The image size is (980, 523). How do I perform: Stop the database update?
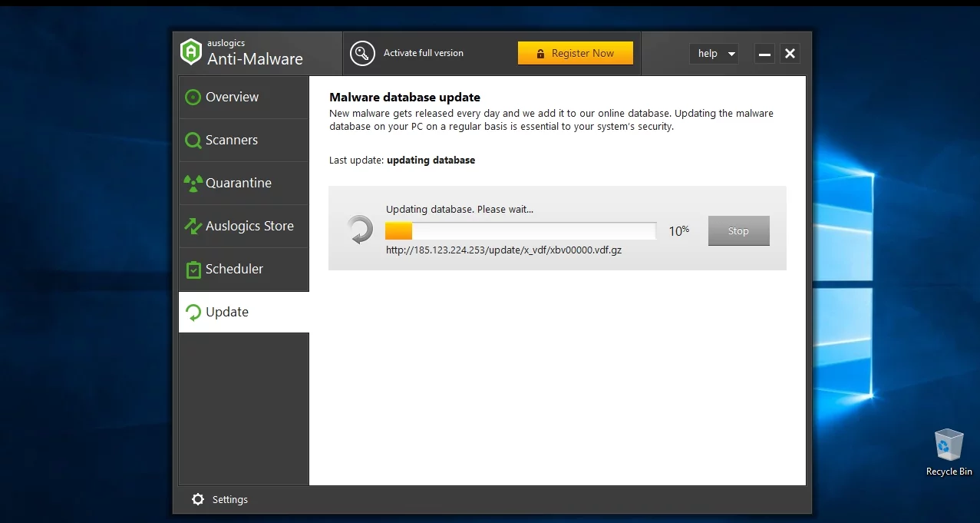738,231
